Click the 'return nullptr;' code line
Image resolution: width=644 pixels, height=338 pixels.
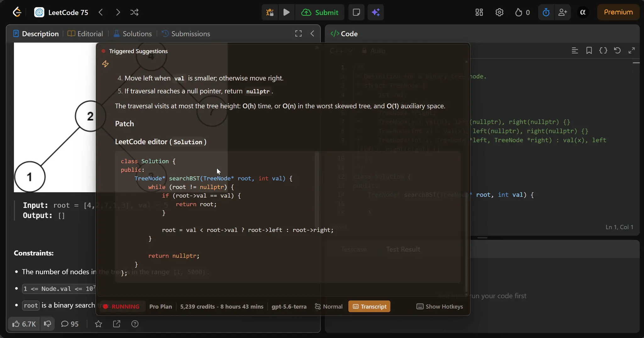click(x=174, y=256)
